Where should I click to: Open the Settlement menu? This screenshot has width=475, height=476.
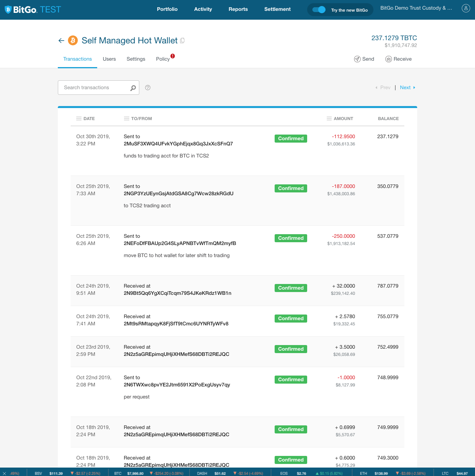pyautogui.click(x=277, y=9)
